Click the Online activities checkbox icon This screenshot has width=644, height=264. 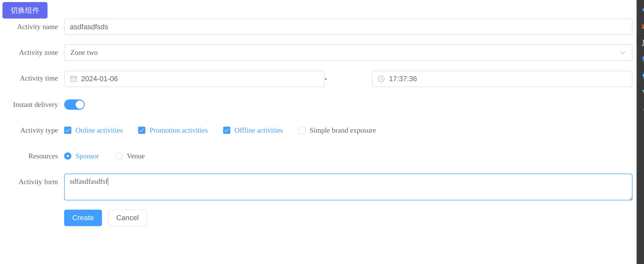68,130
